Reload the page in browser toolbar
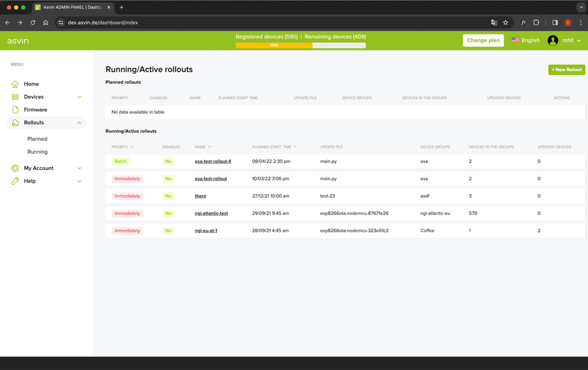Viewport: 588px width, 370px height. [x=33, y=22]
